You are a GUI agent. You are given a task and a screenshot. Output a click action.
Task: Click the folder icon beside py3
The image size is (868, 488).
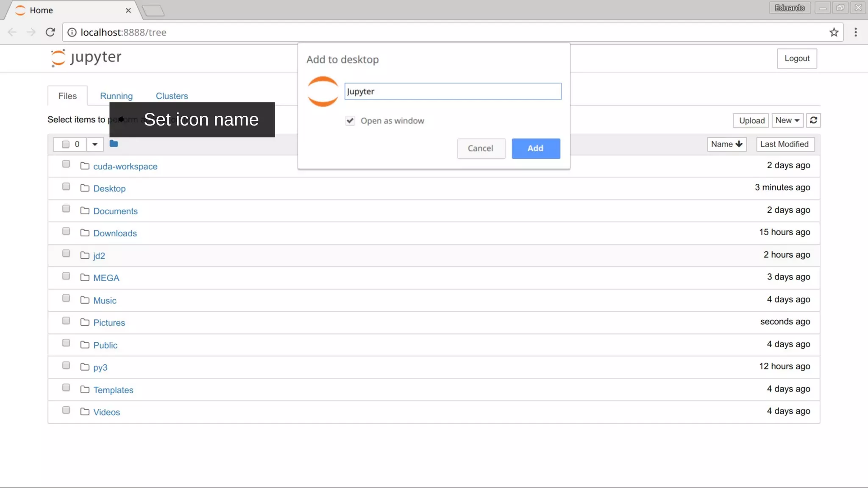click(85, 367)
